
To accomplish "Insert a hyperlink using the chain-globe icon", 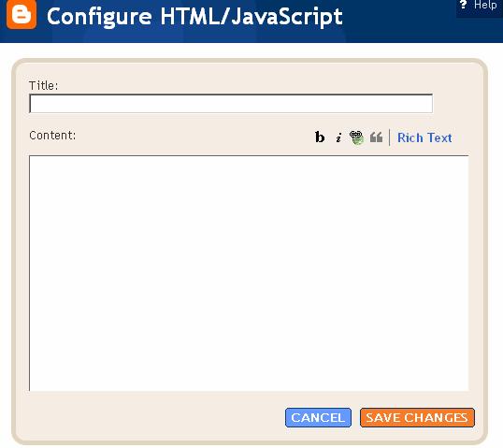I will pos(356,137).
